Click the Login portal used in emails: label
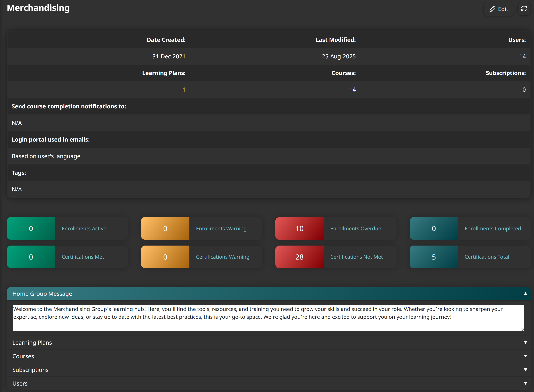The height and width of the screenshot is (392, 534). click(x=51, y=139)
